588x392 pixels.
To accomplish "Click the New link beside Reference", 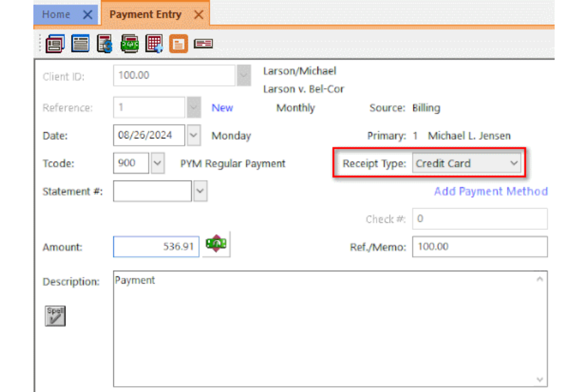I will click(x=222, y=107).
